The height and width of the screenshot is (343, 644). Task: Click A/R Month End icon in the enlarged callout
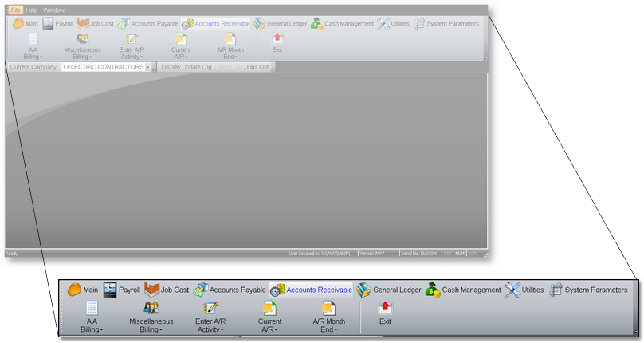click(x=329, y=308)
